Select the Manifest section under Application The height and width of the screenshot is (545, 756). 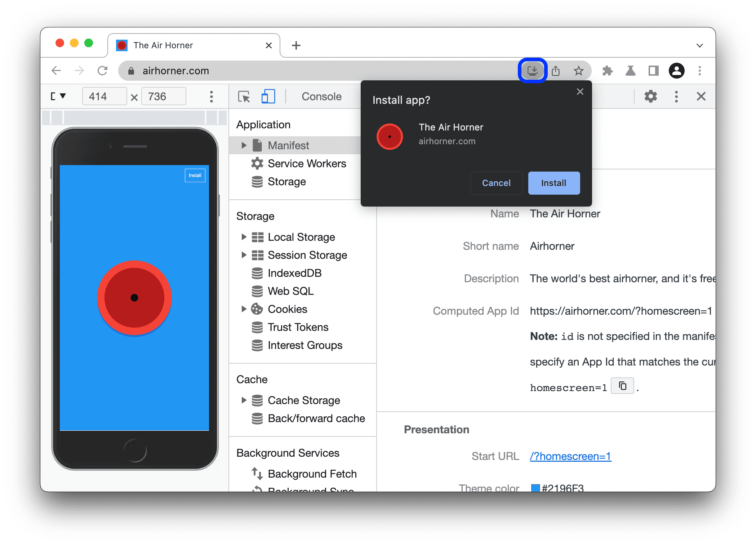click(x=288, y=146)
